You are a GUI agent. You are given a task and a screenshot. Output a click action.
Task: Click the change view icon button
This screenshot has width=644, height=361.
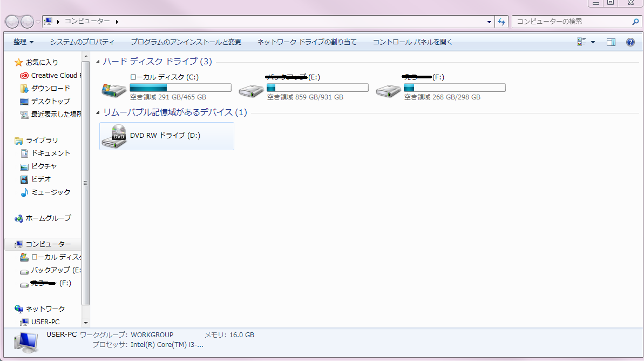point(581,42)
